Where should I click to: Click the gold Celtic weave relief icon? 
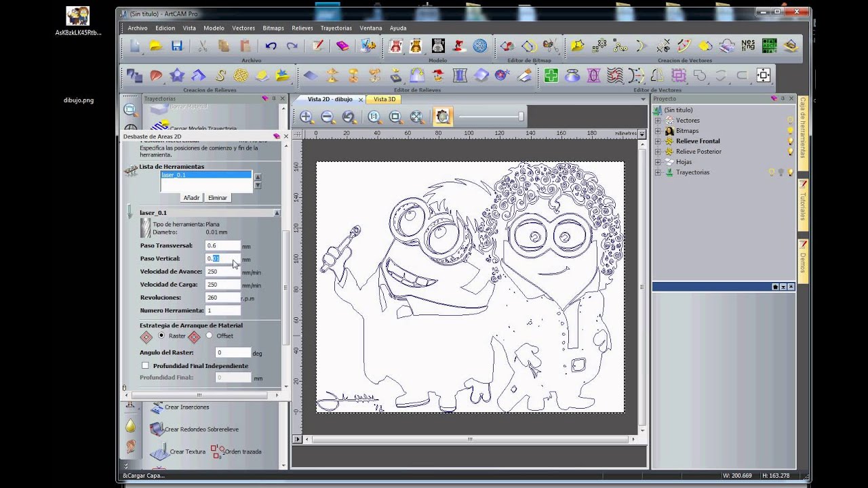click(x=241, y=76)
